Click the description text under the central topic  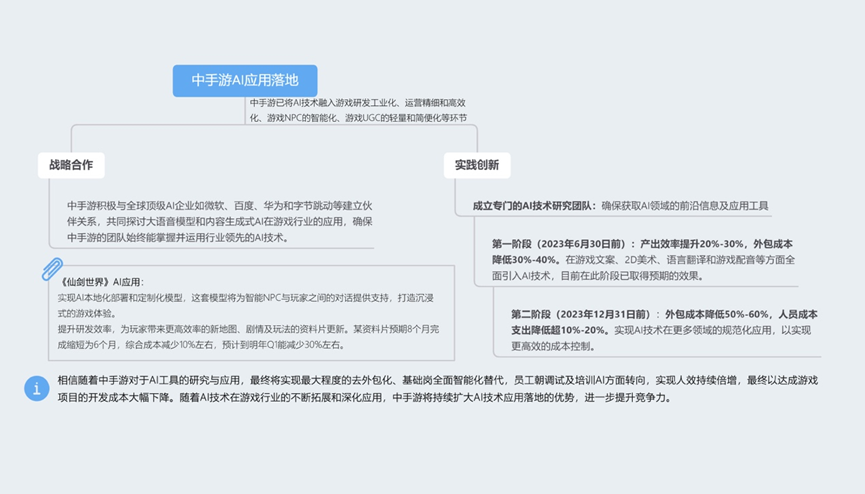(358, 110)
